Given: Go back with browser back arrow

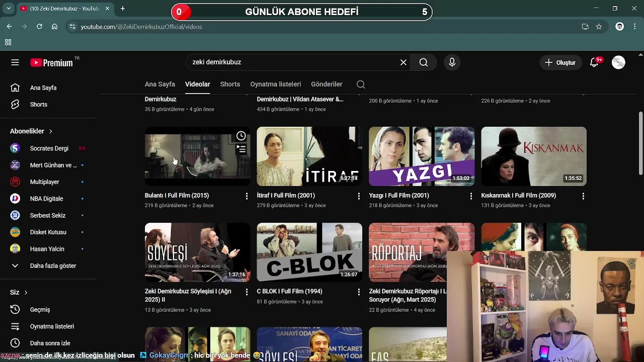Looking at the screenshot, I should (9, 27).
